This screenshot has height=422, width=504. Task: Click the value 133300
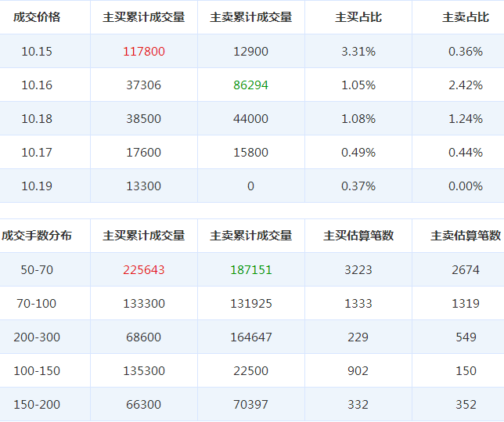144,304
